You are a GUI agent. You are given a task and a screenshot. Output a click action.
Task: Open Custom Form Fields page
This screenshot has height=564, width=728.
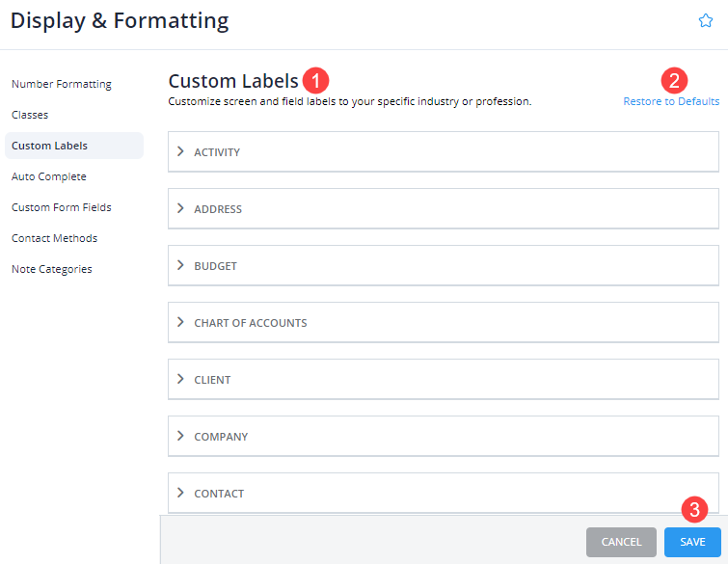click(x=62, y=207)
